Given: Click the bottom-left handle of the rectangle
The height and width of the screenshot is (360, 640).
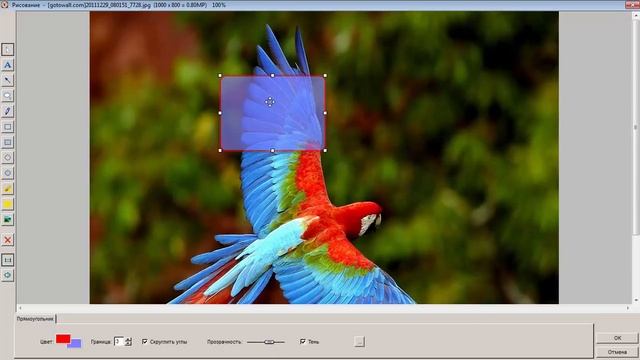Looking at the screenshot, I should (220, 151).
